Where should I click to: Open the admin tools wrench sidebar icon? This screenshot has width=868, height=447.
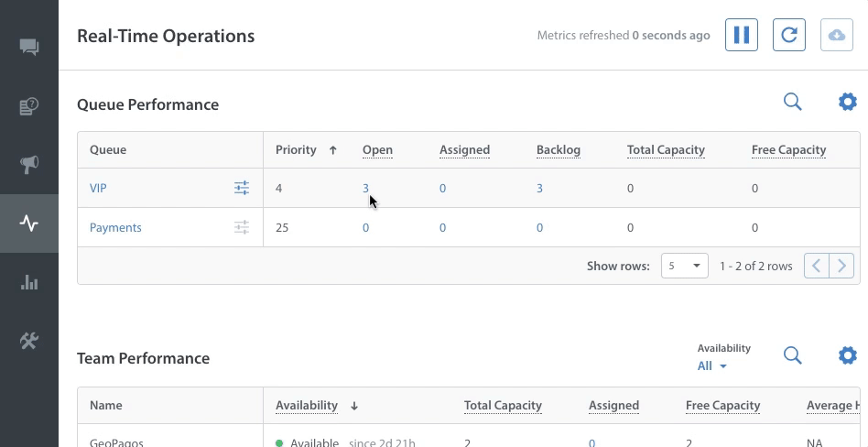click(29, 341)
